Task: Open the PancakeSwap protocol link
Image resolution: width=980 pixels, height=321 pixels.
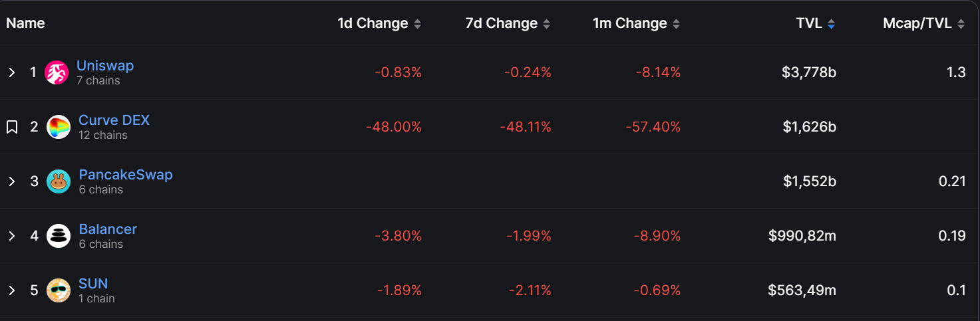Action: (126, 175)
